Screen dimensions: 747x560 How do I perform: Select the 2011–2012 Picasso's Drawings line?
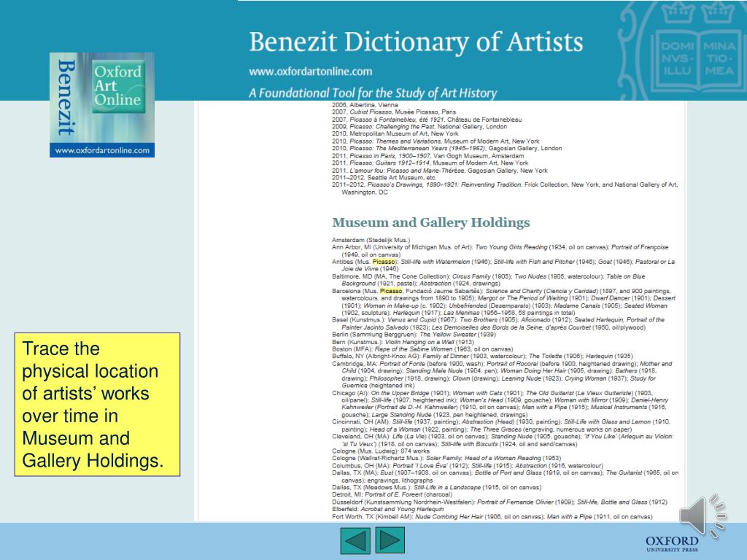tap(505, 189)
